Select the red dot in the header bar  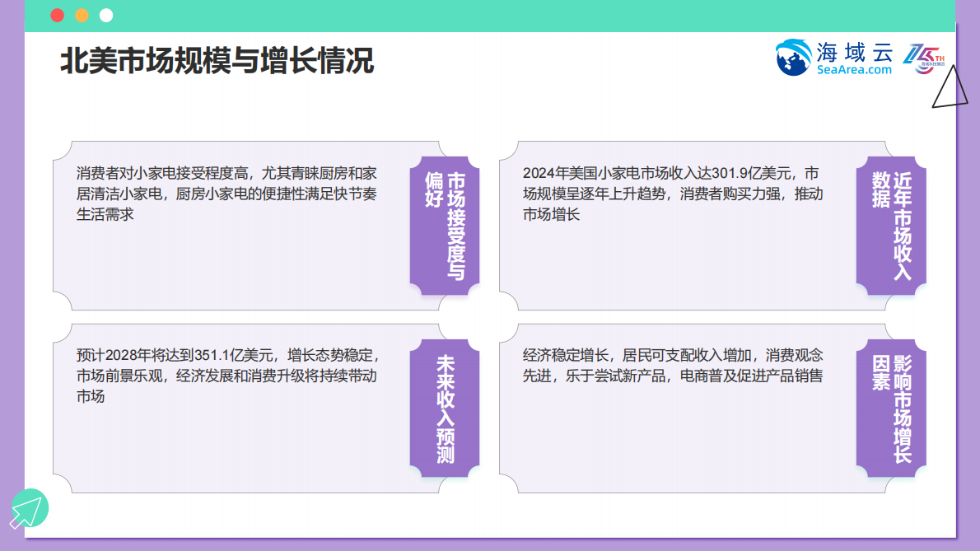[56, 14]
